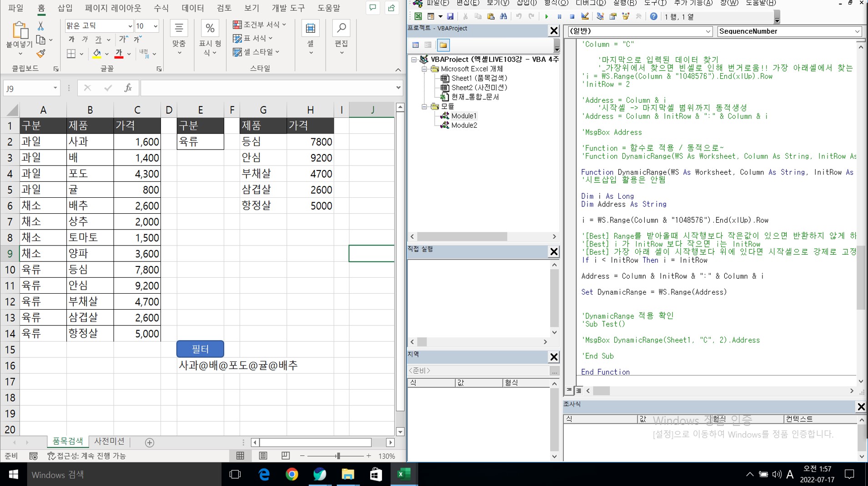Open the SequenceNumber procedure combo box
Image resolution: width=868 pixels, height=486 pixels.
(789, 31)
